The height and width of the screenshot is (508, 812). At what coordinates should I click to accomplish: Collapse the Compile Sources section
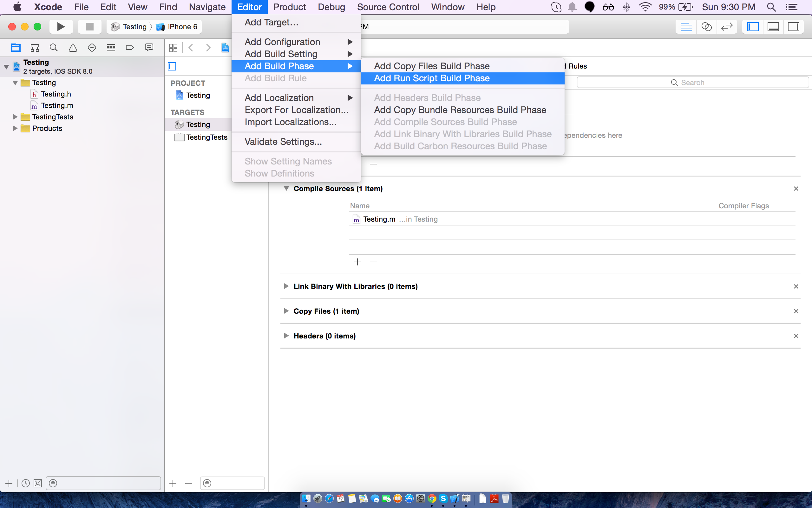286,189
